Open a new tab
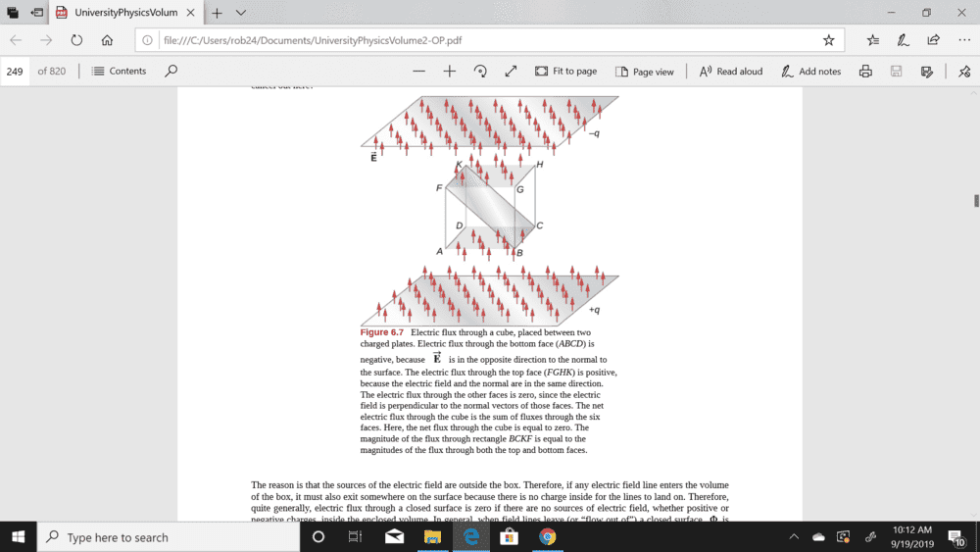The height and width of the screenshot is (552, 980). [217, 13]
